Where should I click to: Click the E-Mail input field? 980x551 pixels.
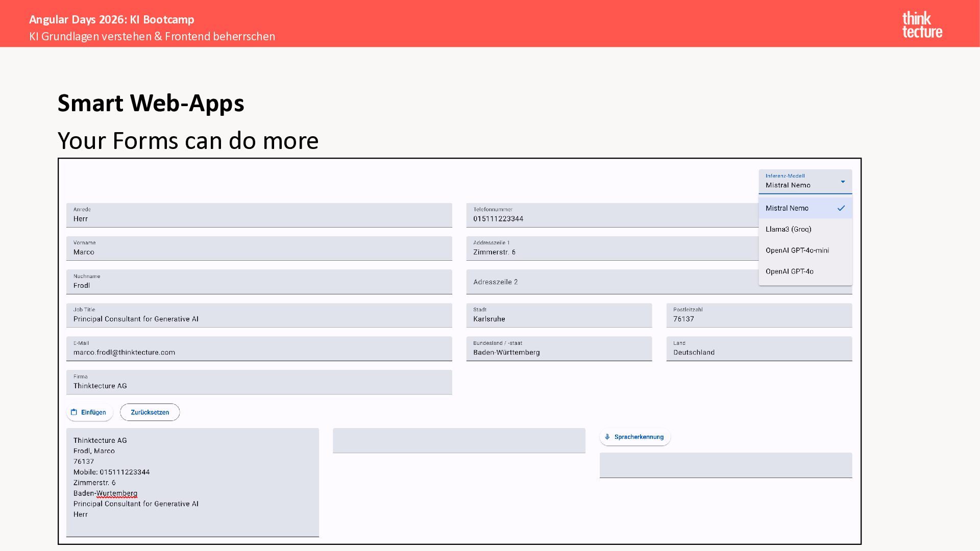[259, 349]
